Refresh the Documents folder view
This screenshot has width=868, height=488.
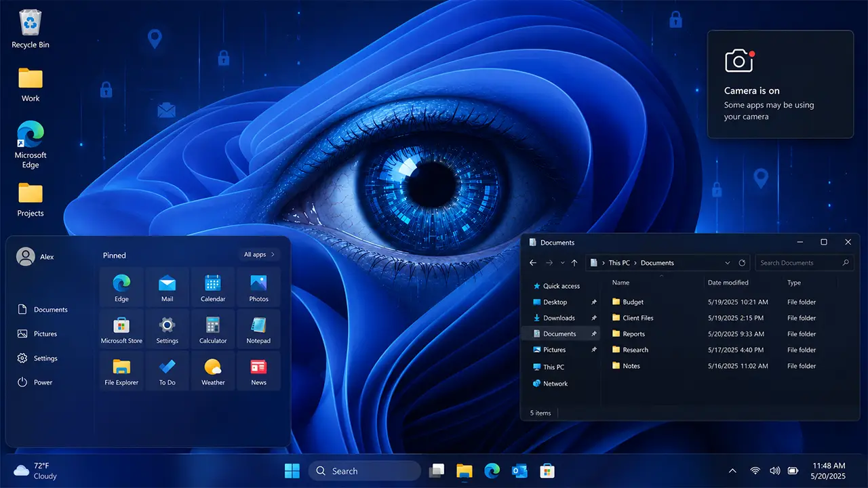click(742, 263)
